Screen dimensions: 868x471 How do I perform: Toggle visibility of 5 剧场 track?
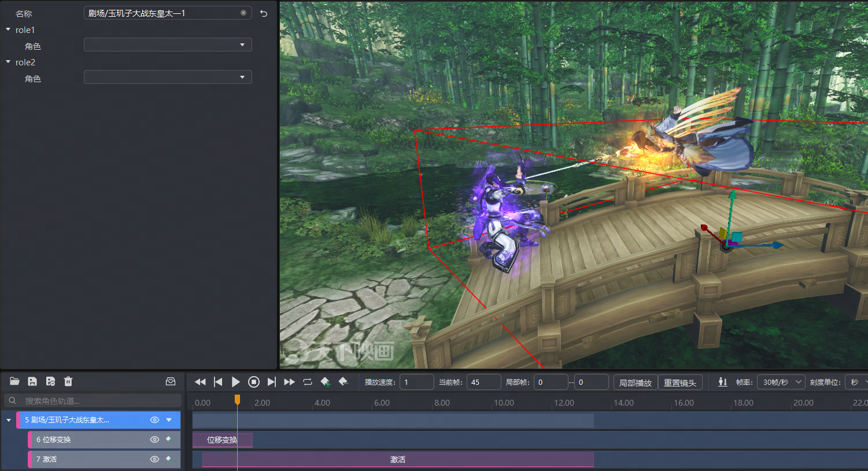[x=154, y=420]
